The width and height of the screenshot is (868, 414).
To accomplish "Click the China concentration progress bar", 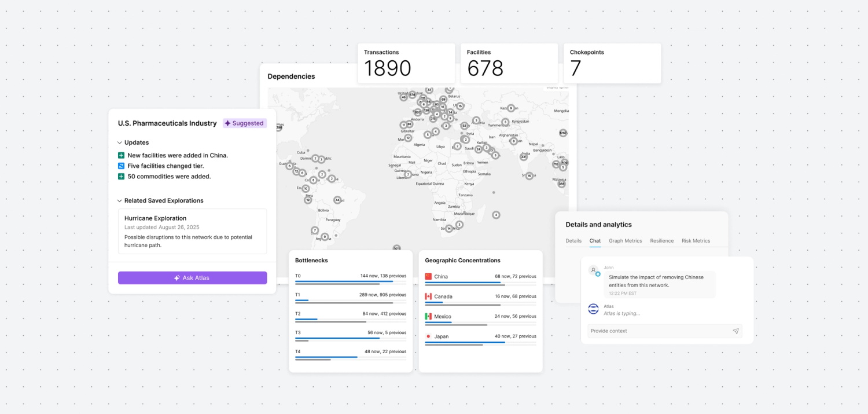I will pos(480,284).
